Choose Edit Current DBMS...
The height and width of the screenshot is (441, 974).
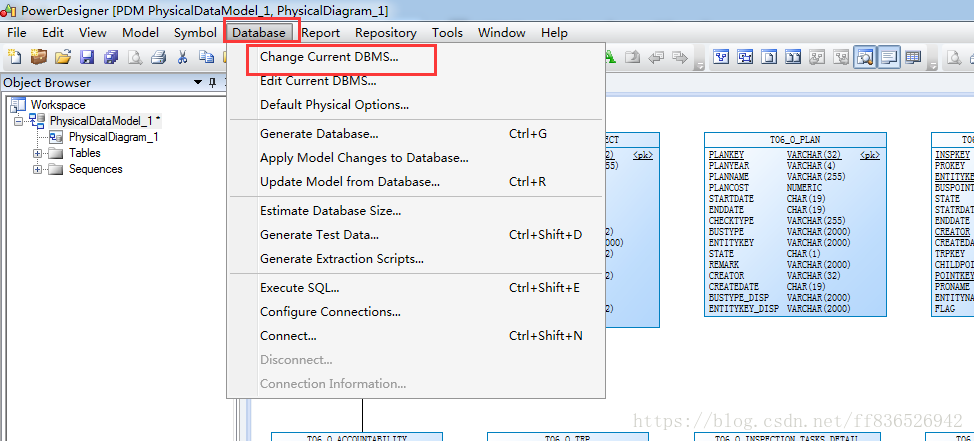click(416, 81)
